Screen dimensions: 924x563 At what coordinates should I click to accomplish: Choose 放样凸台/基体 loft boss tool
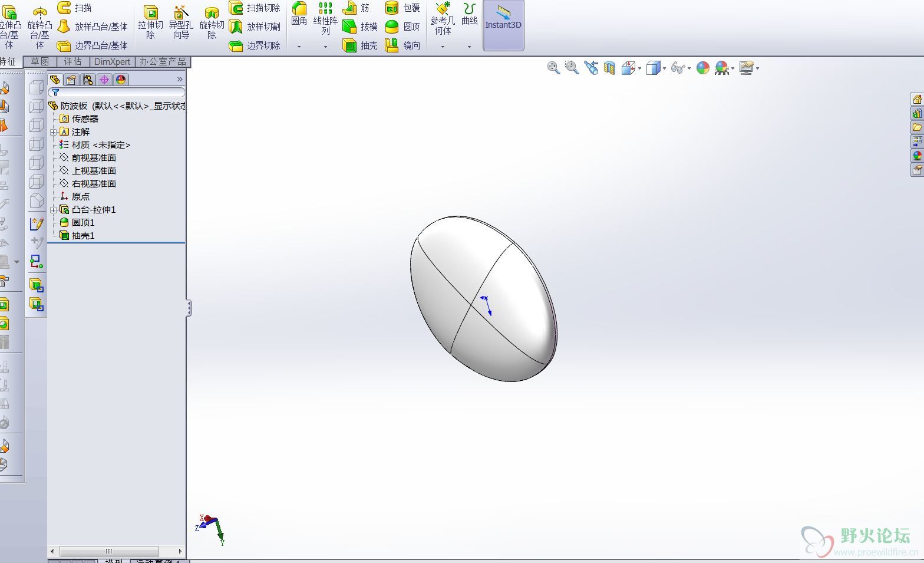click(x=93, y=27)
